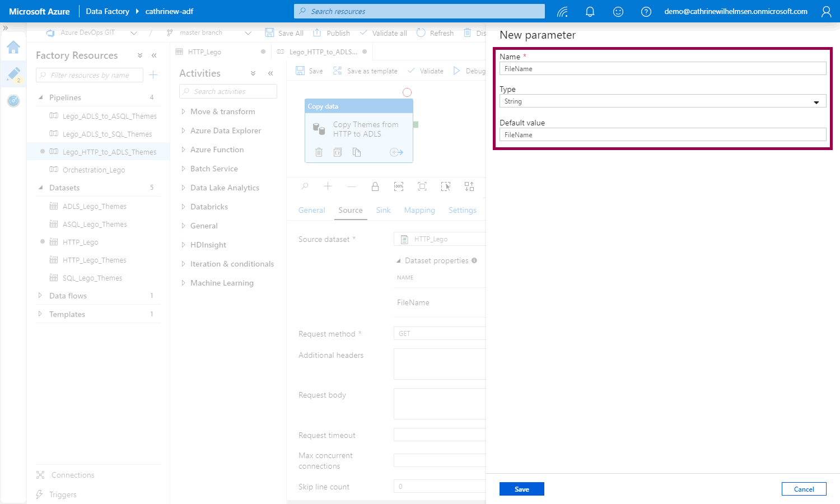Cancel the New parameter panel

804,489
